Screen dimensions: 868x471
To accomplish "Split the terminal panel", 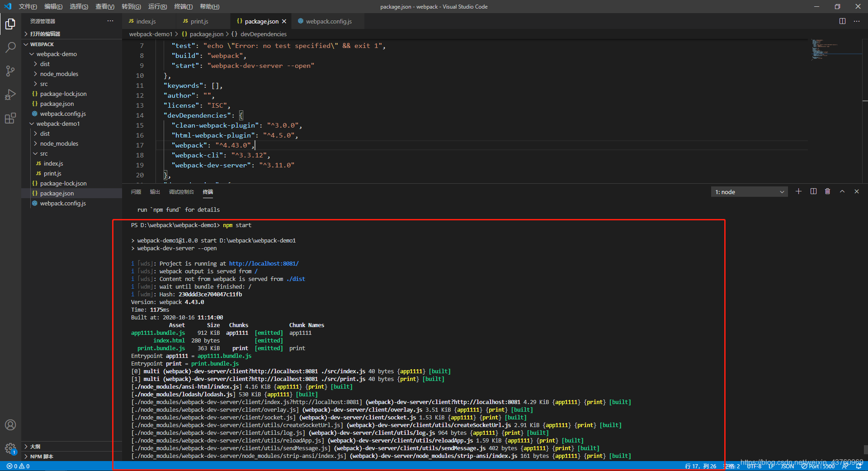I will (813, 191).
